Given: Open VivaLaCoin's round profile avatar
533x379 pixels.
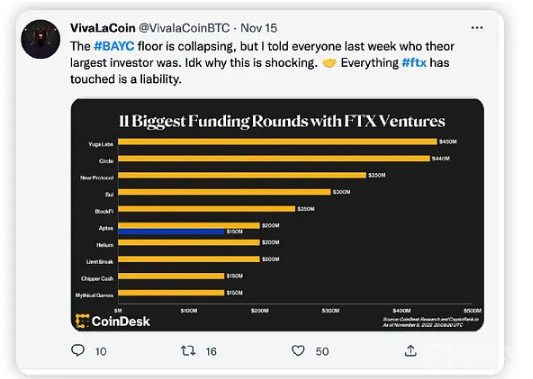Looking at the screenshot, I should [41, 39].
